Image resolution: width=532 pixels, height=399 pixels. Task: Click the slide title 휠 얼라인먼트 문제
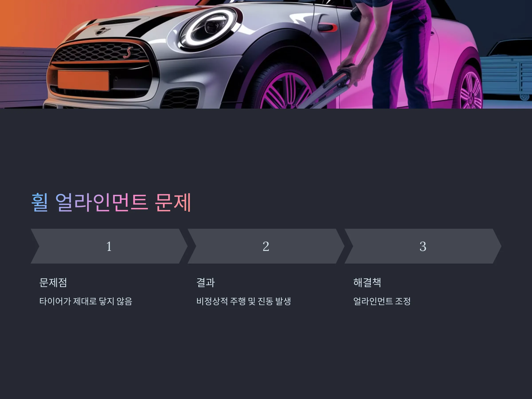[x=111, y=203]
